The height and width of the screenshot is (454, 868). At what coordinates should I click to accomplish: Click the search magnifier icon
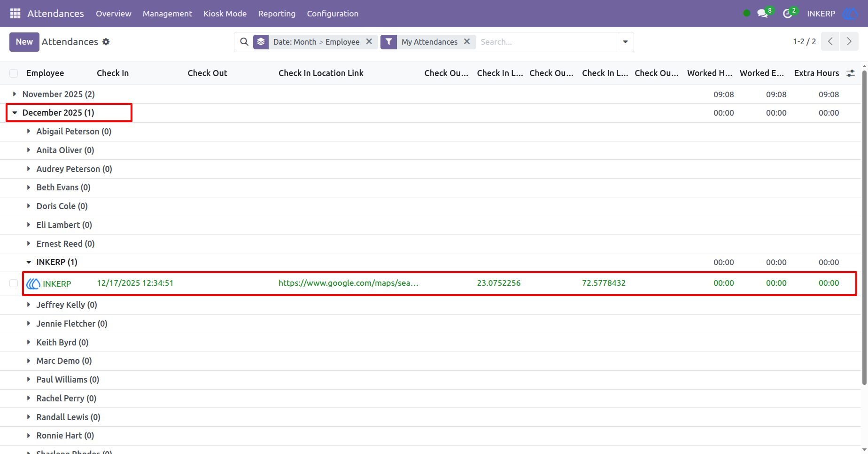244,42
